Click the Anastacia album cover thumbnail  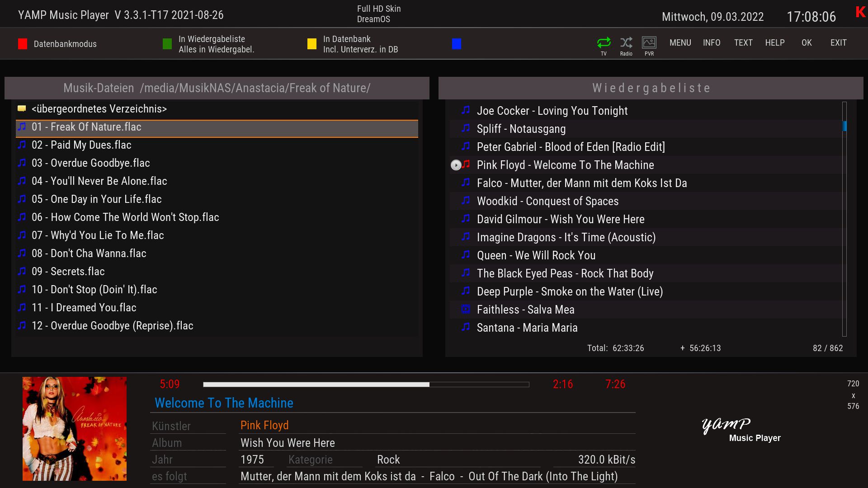(x=75, y=428)
